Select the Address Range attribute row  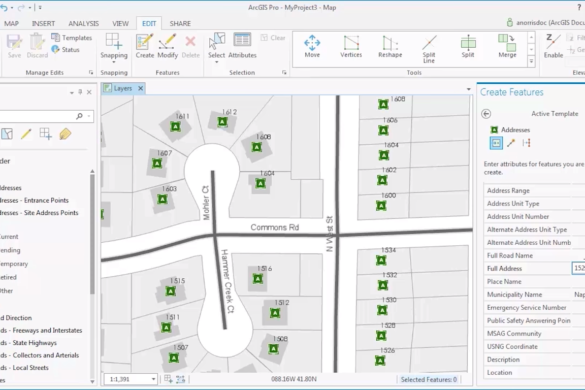pos(534,190)
